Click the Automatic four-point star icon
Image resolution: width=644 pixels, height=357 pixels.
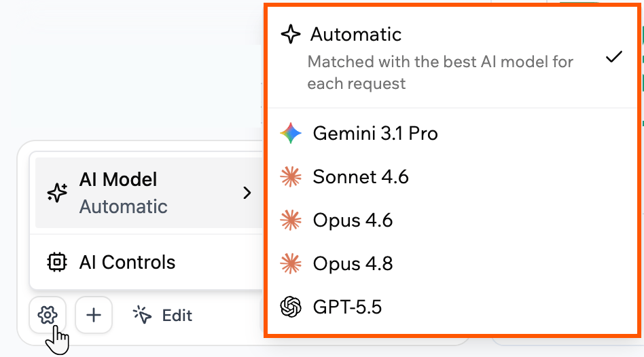[x=291, y=34]
